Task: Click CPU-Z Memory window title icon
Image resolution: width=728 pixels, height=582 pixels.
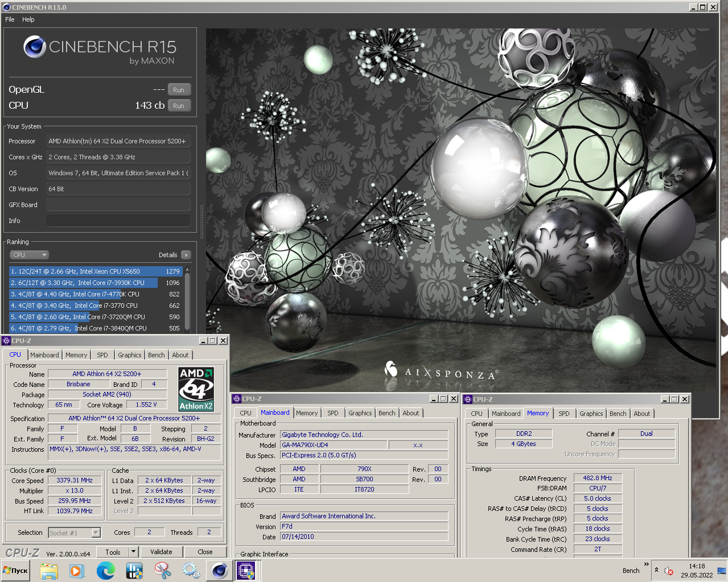Action: click(468, 399)
